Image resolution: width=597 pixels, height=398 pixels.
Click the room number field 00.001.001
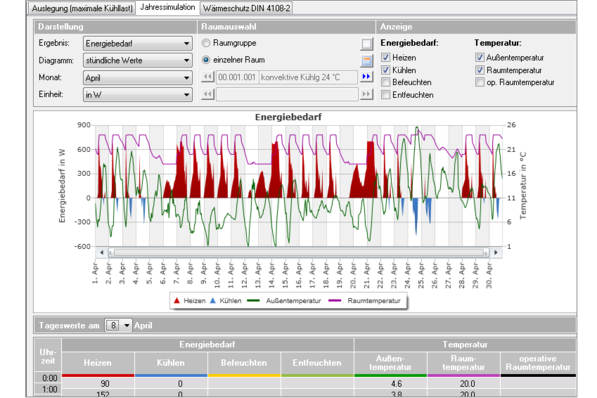point(237,77)
